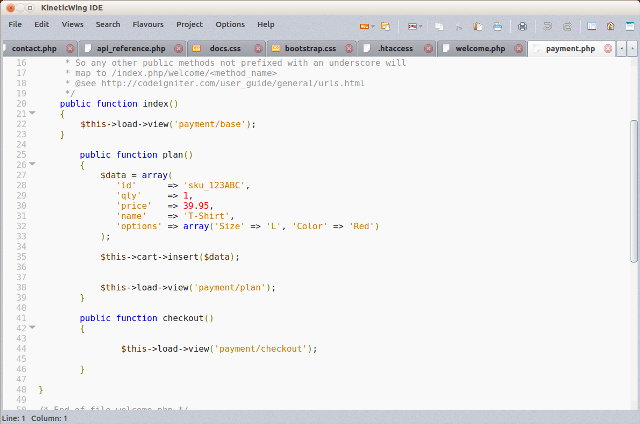
Task: Open the Flavours menu
Action: pos(148,24)
